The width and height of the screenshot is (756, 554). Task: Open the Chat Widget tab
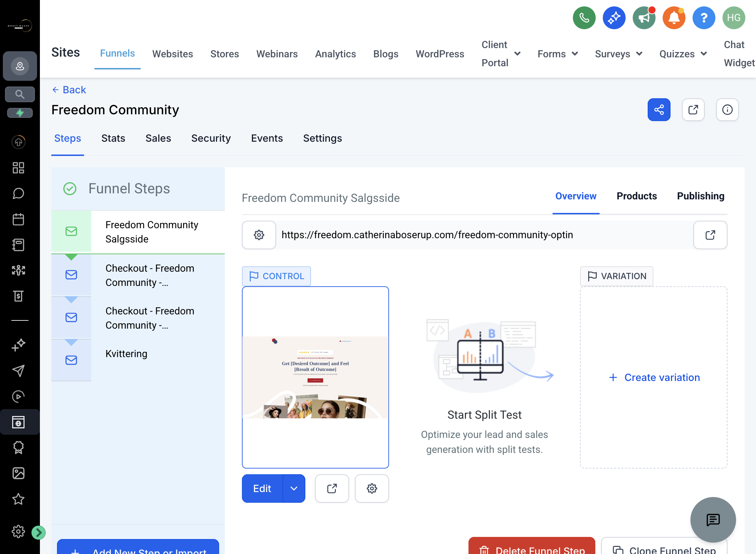pyautogui.click(x=739, y=54)
